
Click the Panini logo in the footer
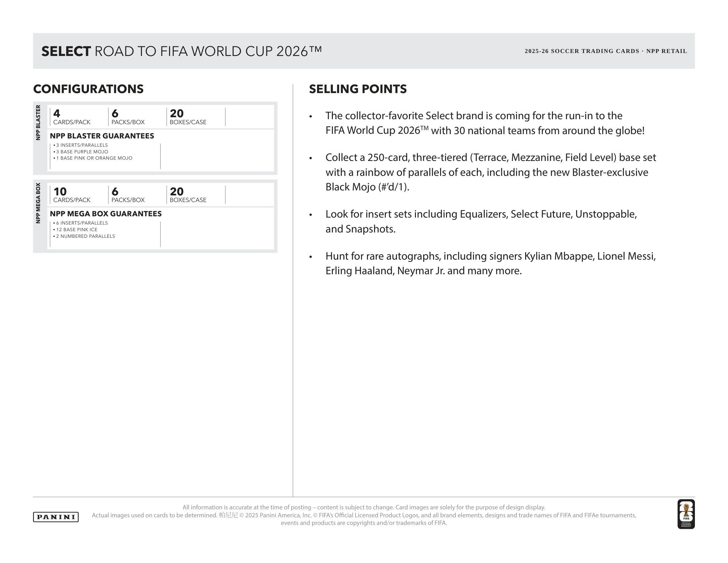click(56, 517)
